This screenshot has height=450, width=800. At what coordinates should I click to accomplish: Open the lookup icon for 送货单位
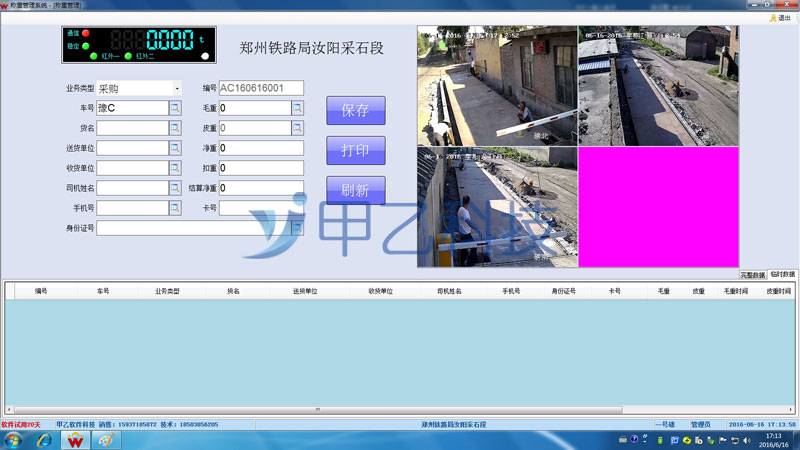[175, 148]
